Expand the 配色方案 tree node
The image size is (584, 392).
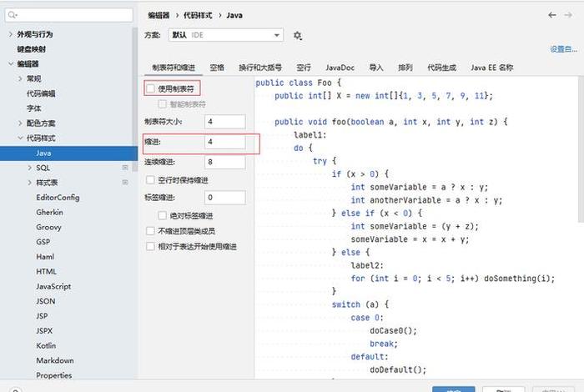[20, 123]
